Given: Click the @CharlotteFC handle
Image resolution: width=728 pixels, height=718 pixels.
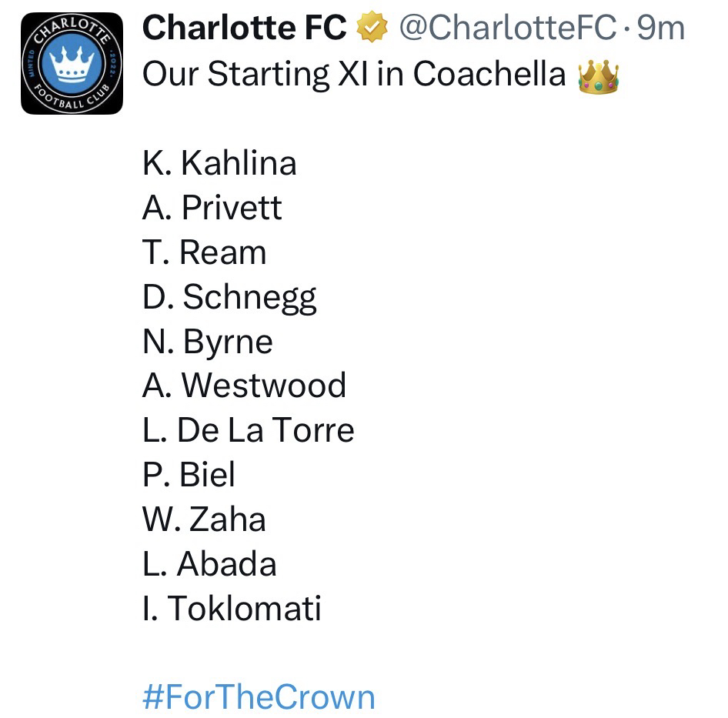Looking at the screenshot, I should click(508, 29).
